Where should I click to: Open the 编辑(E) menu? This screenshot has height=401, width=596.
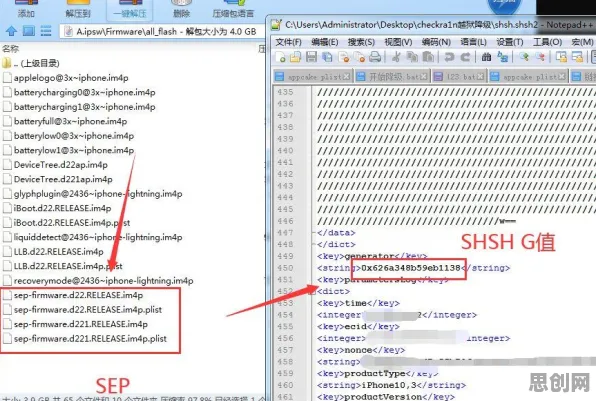click(325, 42)
